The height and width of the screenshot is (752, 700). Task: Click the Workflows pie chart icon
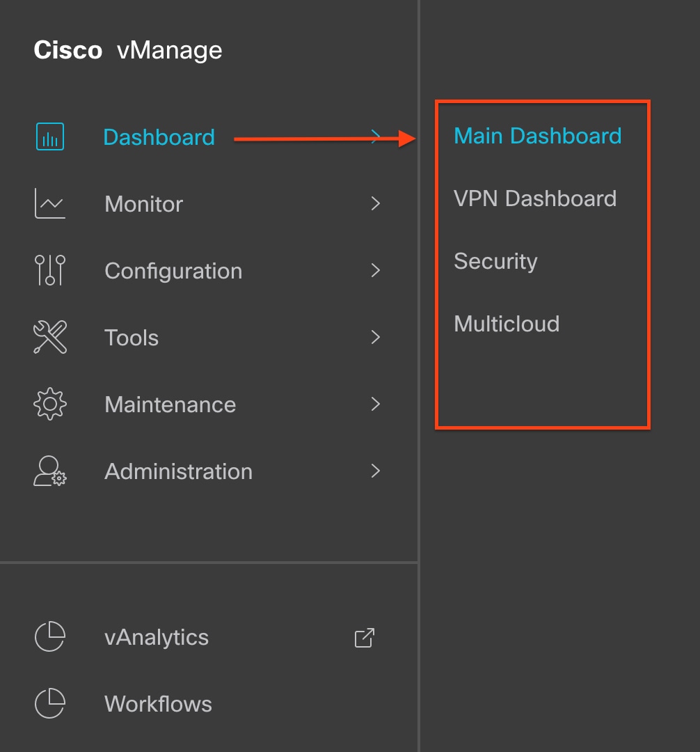[x=50, y=703]
